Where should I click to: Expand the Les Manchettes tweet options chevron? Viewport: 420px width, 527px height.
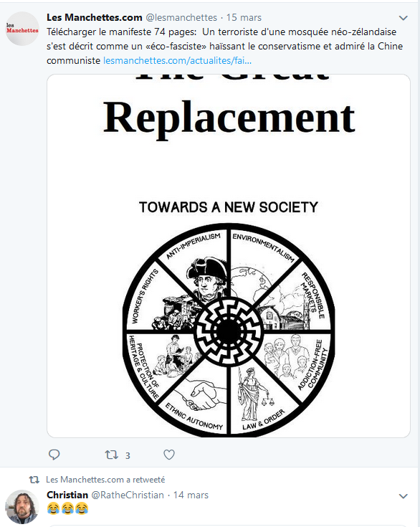[x=403, y=18]
